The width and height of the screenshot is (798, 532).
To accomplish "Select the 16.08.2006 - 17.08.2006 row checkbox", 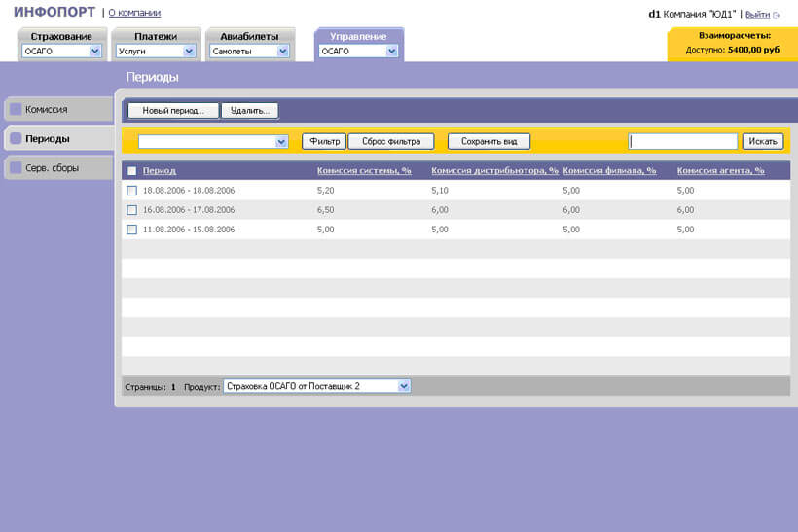I will [x=131, y=210].
